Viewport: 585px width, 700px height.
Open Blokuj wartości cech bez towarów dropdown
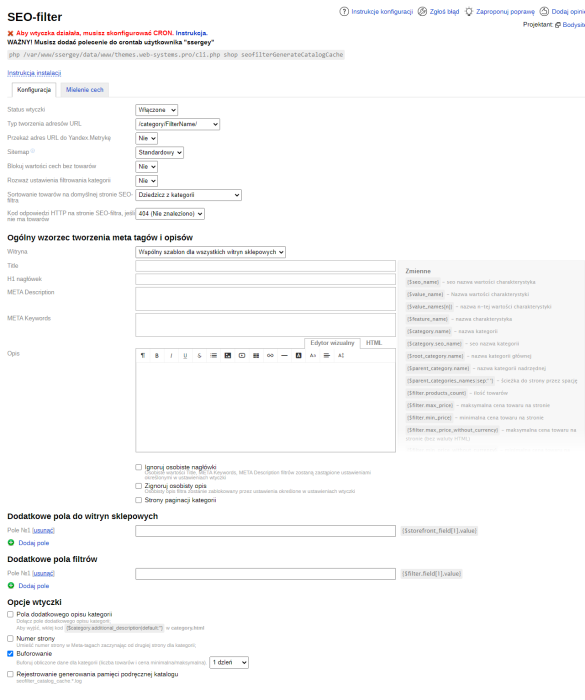(146, 167)
